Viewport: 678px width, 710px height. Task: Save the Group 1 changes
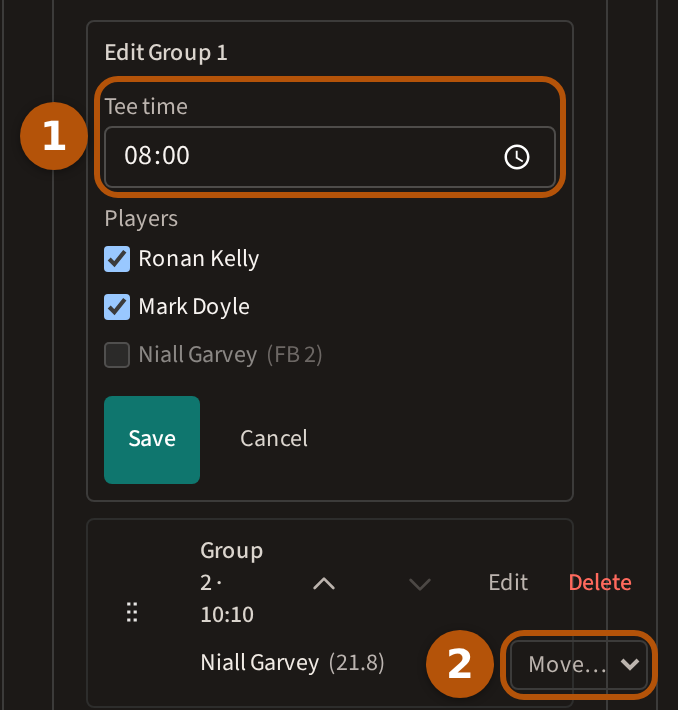pyautogui.click(x=152, y=440)
